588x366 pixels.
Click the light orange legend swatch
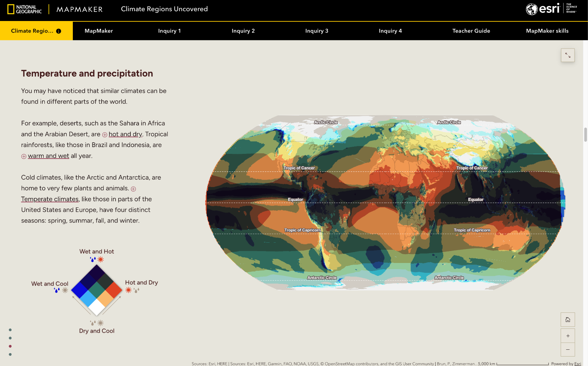pos(105,299)
